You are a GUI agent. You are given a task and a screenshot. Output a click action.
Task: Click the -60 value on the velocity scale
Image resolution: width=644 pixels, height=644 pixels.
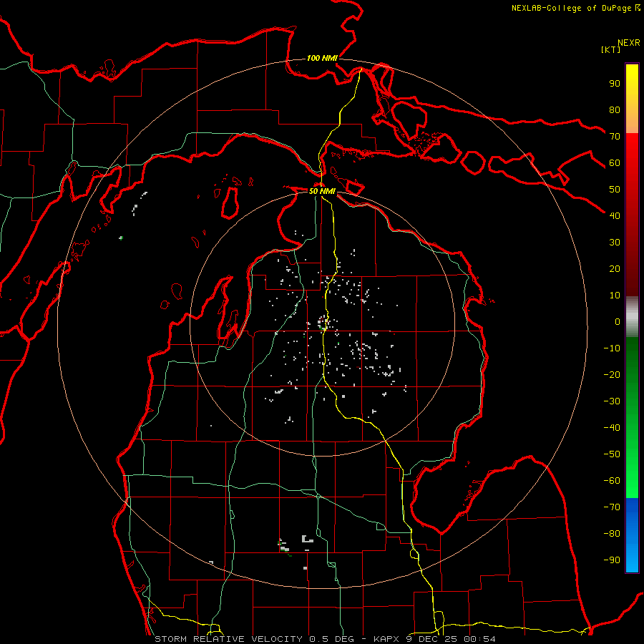(612, 481)
